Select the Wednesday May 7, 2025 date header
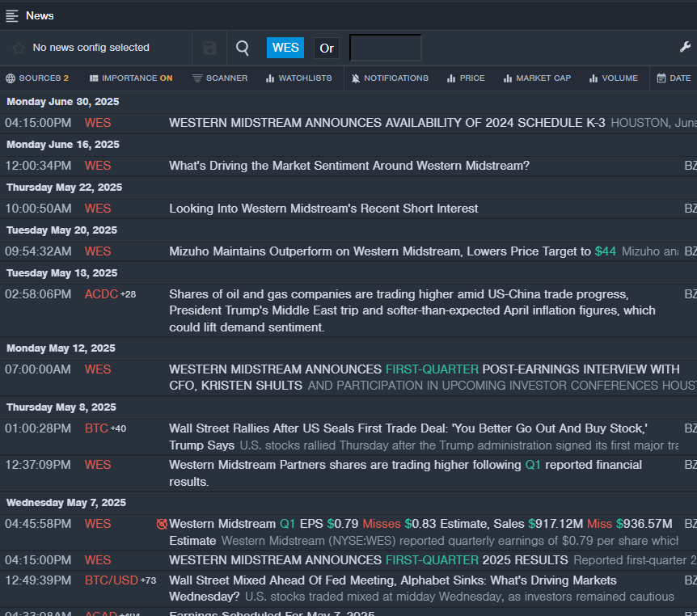697x616 pixels. click(x=66, y=503)
